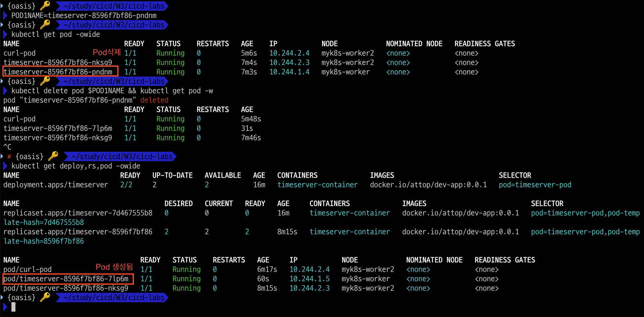Click "myk8s-worker" in the pndnm pod row
The image size is (644, 317).
(346, 72)
